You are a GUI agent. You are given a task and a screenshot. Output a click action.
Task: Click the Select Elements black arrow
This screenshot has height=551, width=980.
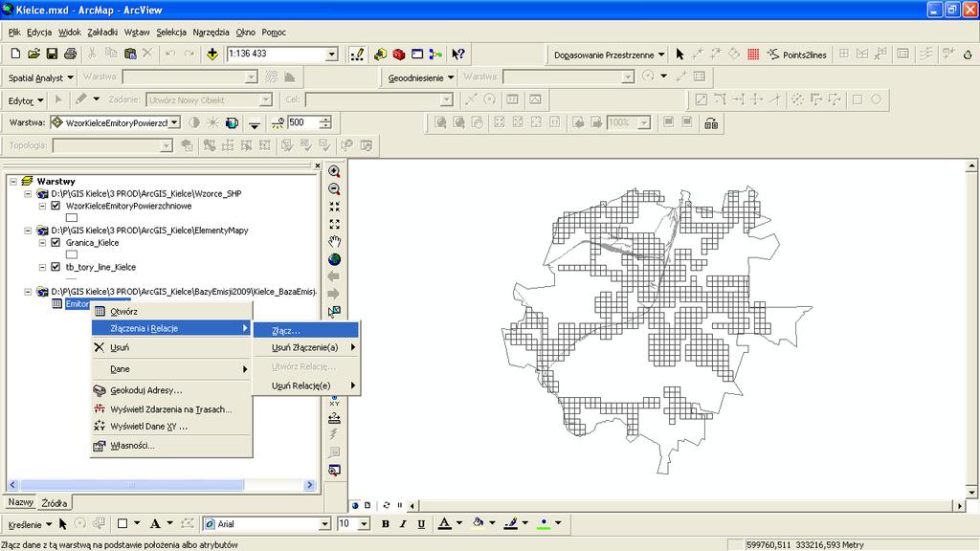pos(680,55)
